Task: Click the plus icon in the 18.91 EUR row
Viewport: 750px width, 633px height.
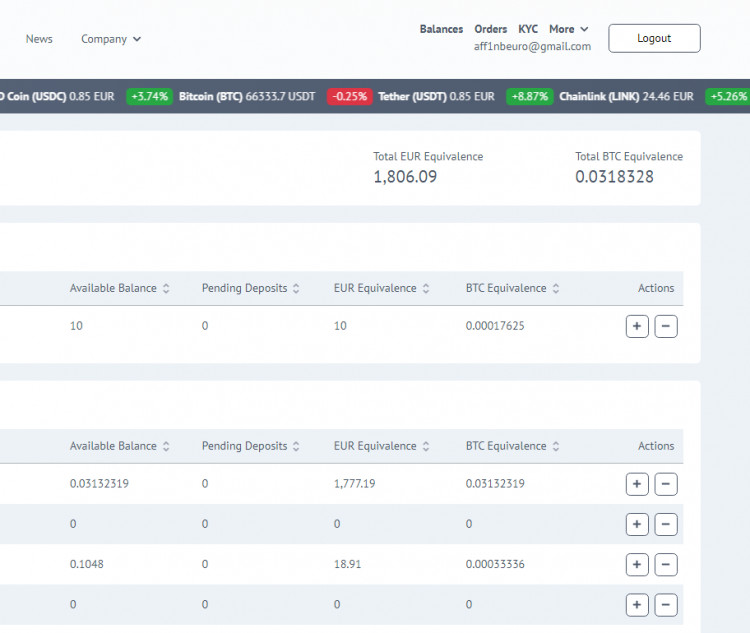Action: coord(637,564)
